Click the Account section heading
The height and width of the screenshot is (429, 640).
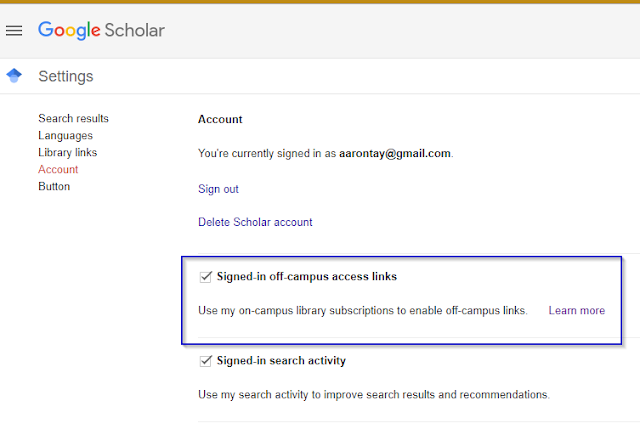coord(220,119)
